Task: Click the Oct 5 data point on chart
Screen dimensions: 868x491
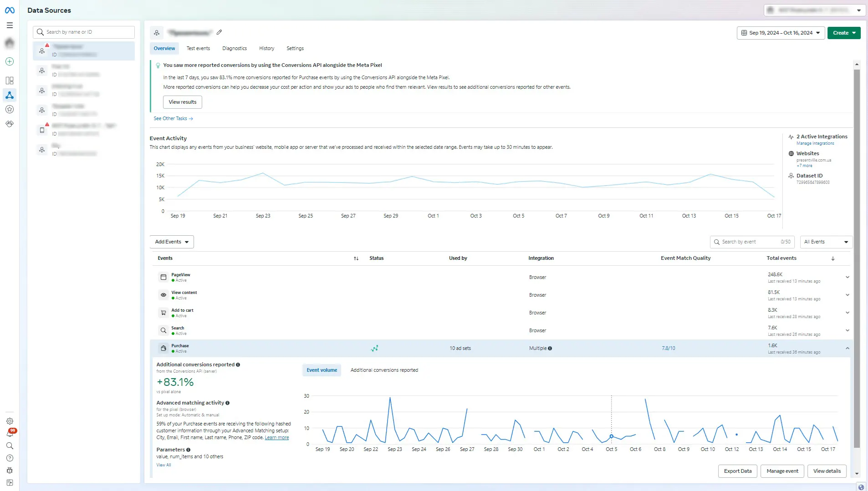Action: click(x=612, y=436)
